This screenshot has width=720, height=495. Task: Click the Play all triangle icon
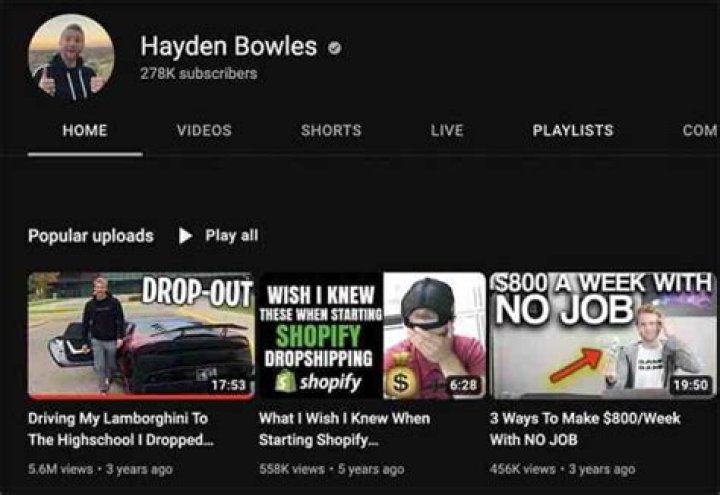click(186, 236)
